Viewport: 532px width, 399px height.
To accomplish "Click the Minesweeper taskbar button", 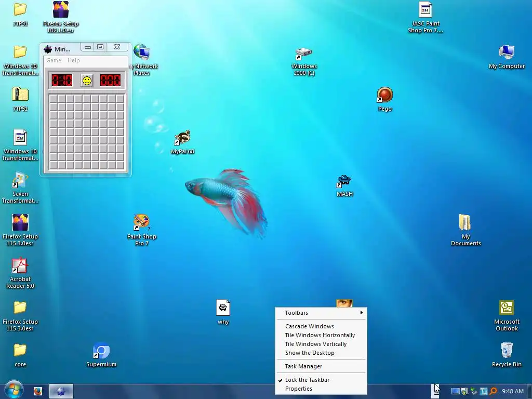I will 61,391.
